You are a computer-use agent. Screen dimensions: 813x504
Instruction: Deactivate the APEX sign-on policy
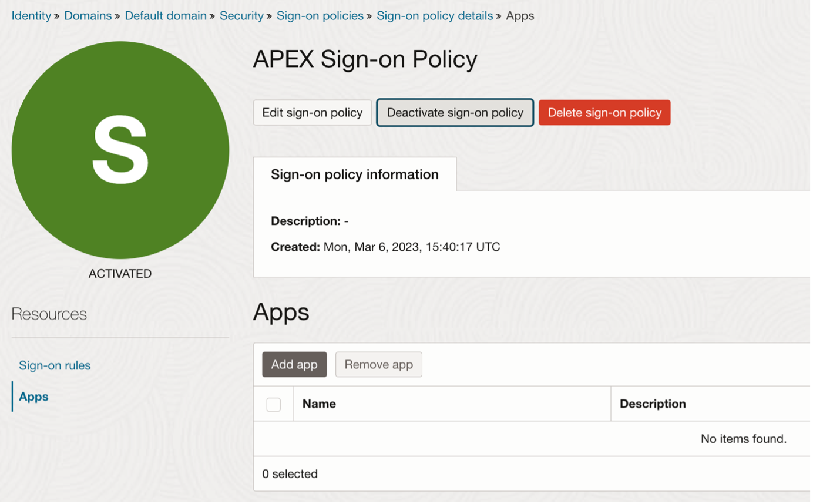click(455, 112)
